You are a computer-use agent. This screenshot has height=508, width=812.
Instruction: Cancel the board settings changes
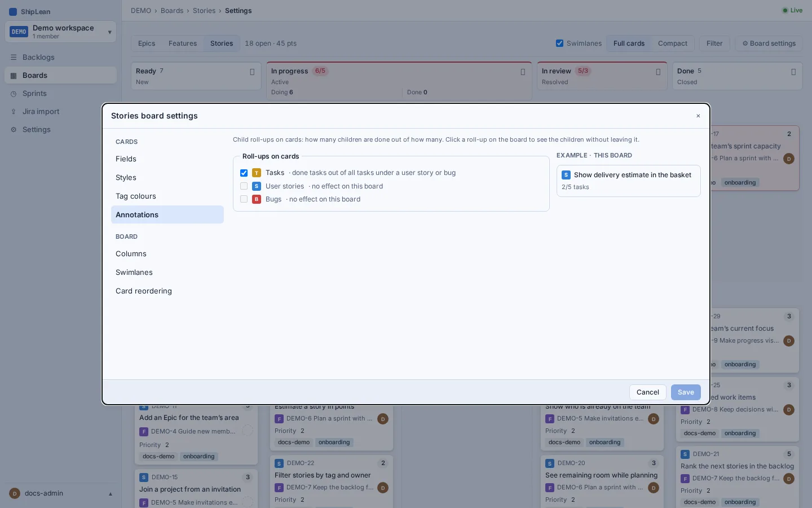pos(647,392)
